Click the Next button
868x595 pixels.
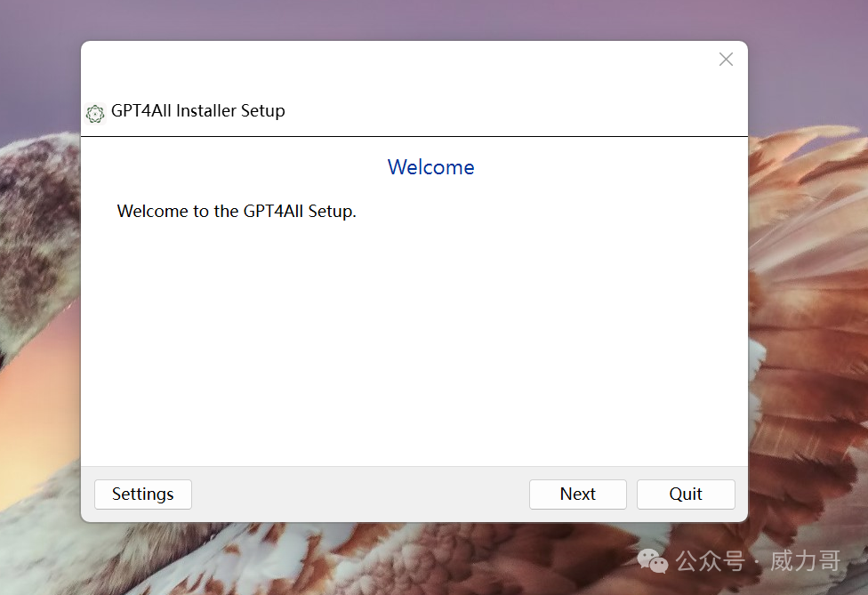(577, 494)
